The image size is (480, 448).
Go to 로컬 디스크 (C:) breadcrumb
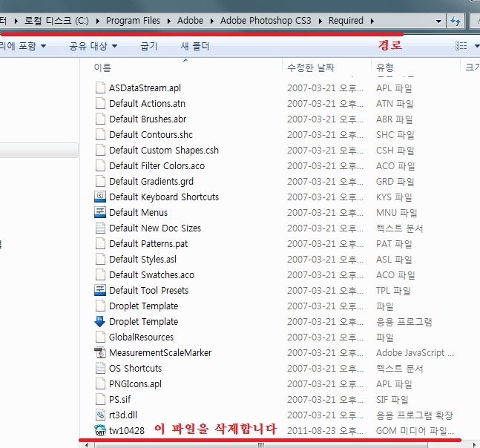coord(56,21)
